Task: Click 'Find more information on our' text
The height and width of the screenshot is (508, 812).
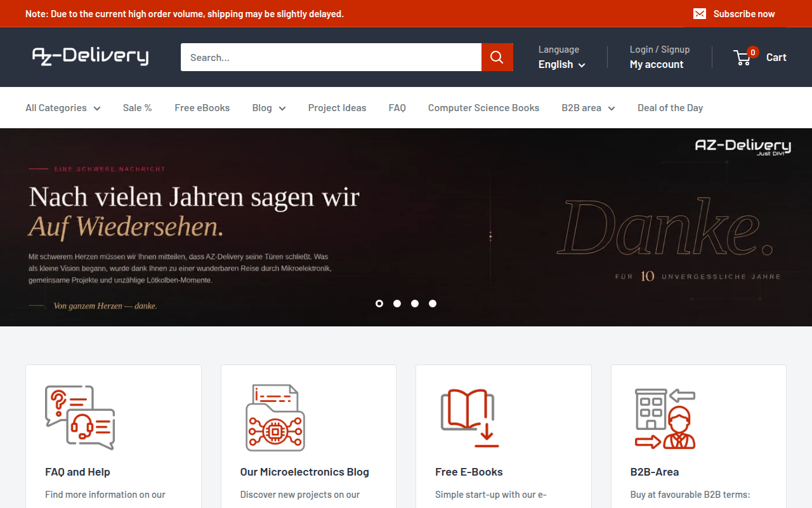Action: click(x=105, y=495)
